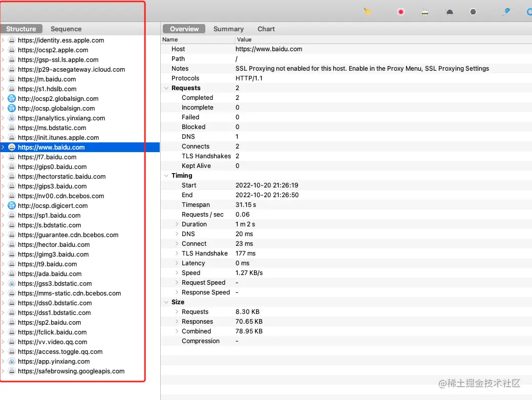
Task: Expand the Request Speed row chevron
Action: click(x=177, y=283)
